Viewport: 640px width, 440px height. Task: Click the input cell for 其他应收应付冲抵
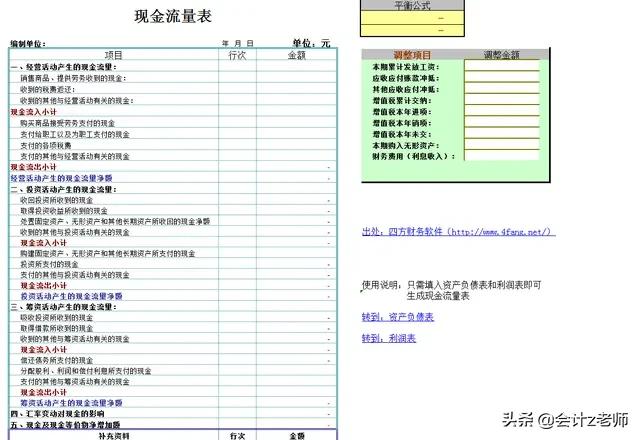[502, 89]
